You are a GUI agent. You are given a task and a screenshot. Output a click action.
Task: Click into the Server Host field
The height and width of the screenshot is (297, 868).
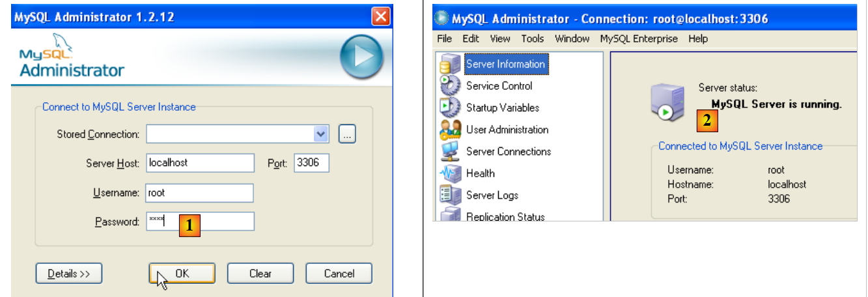[x=200, y=163]
